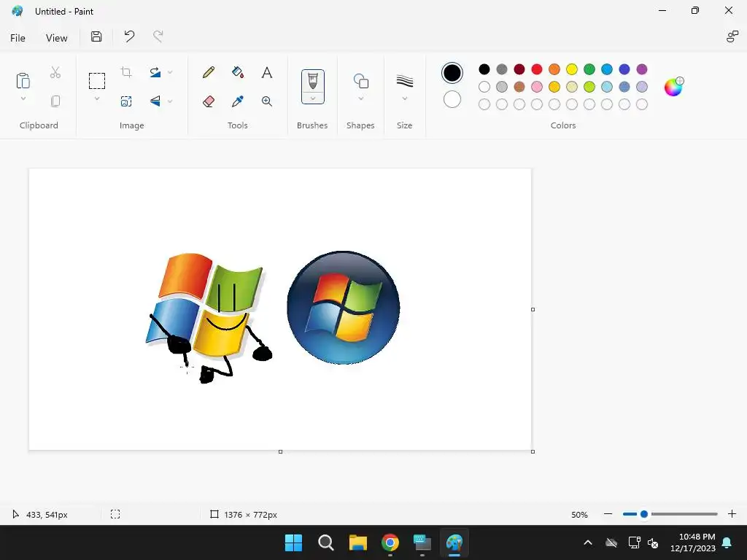The image size is (747, 560).
Task: Pick the green color swatch
Action: pos(589,69)
